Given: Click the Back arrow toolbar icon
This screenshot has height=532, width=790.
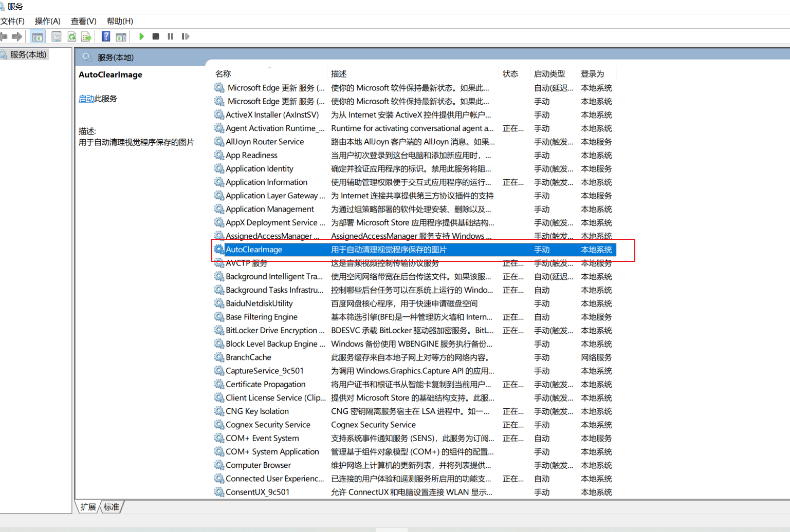Looking at the screenshot, I should point(4,36).
